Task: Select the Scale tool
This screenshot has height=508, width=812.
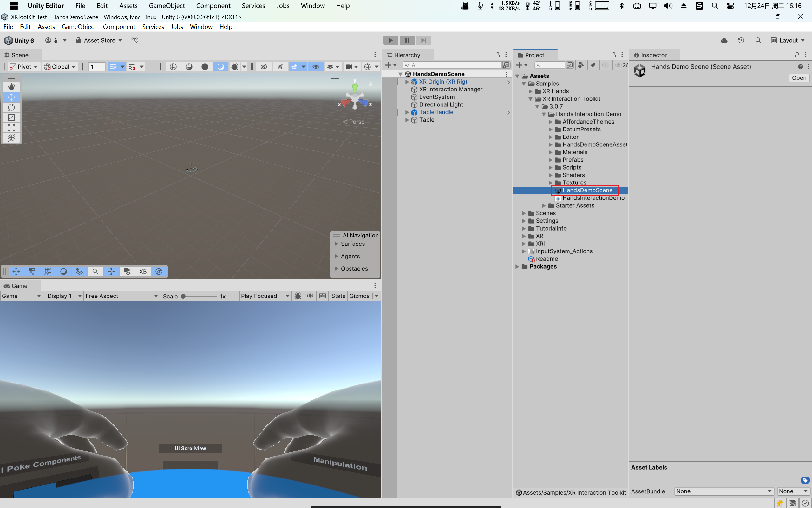Action: point(11,117)
